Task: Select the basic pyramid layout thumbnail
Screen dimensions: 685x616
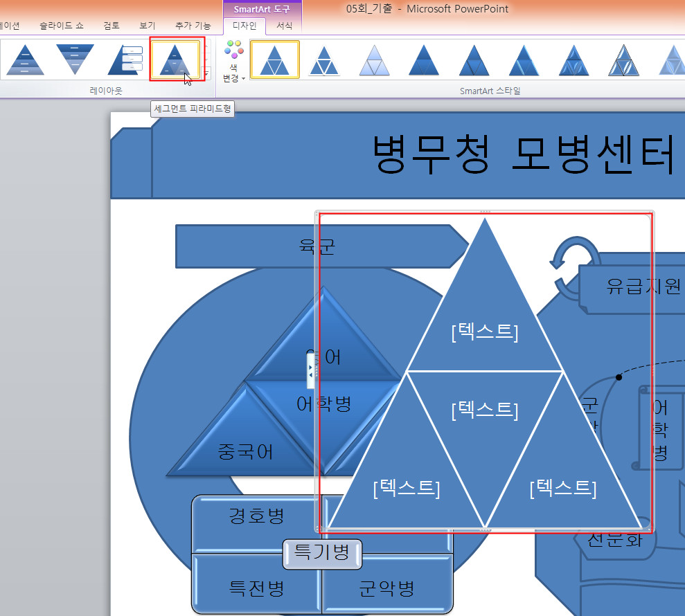Action: tap(25, 60)
